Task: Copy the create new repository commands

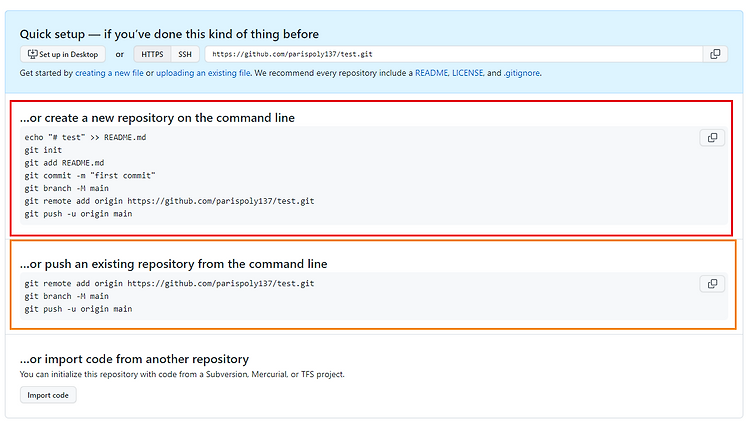Action: click(712, 138)
